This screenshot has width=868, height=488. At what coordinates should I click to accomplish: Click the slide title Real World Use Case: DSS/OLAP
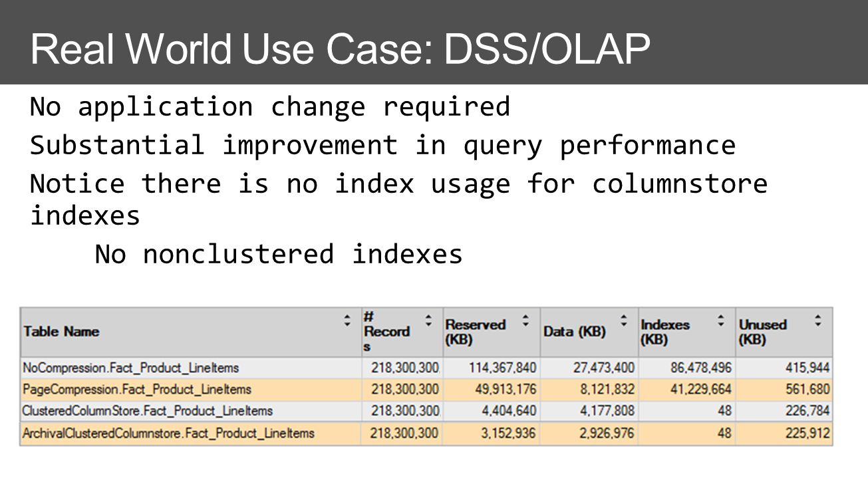click(340, 50)
